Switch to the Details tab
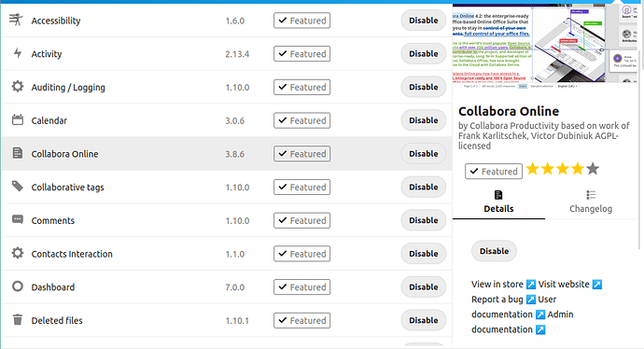Screen dimensions: 644x349 pos(498,202)
